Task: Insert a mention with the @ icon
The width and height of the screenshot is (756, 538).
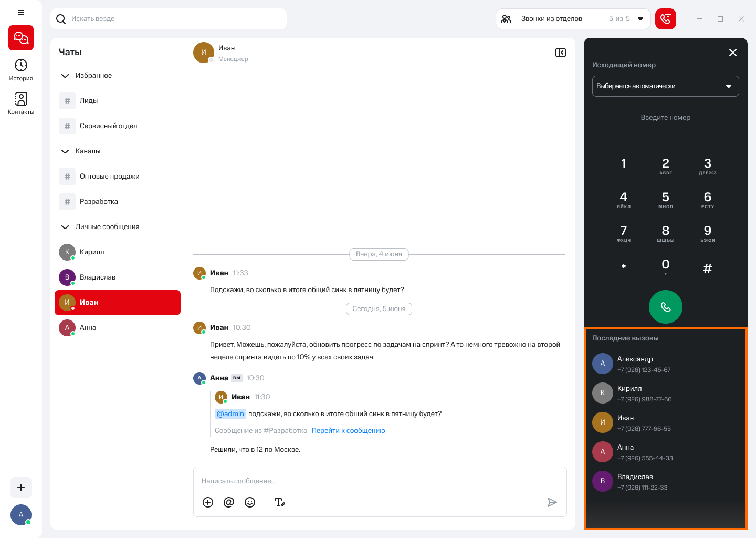Action: 229,502
